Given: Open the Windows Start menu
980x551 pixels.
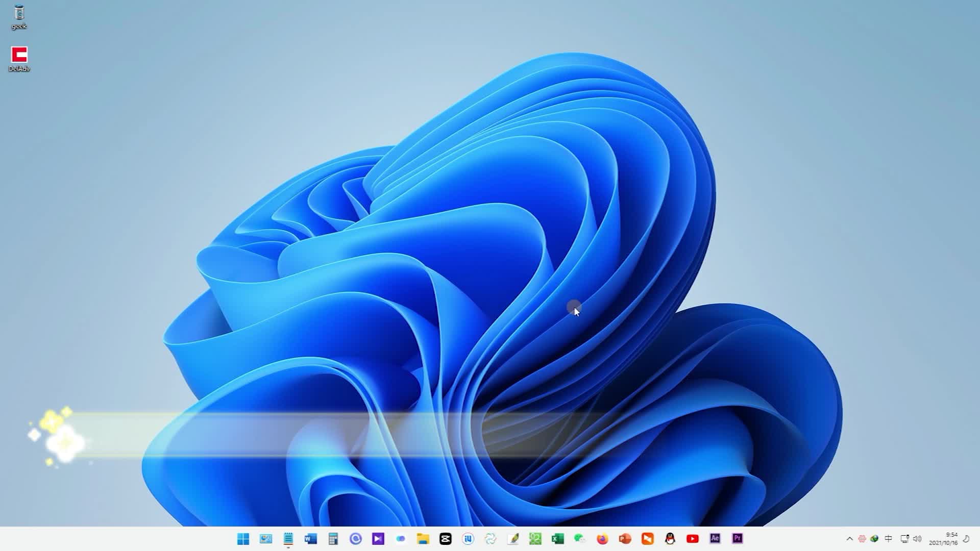Looking at the screenshot, I should (243, 539).
